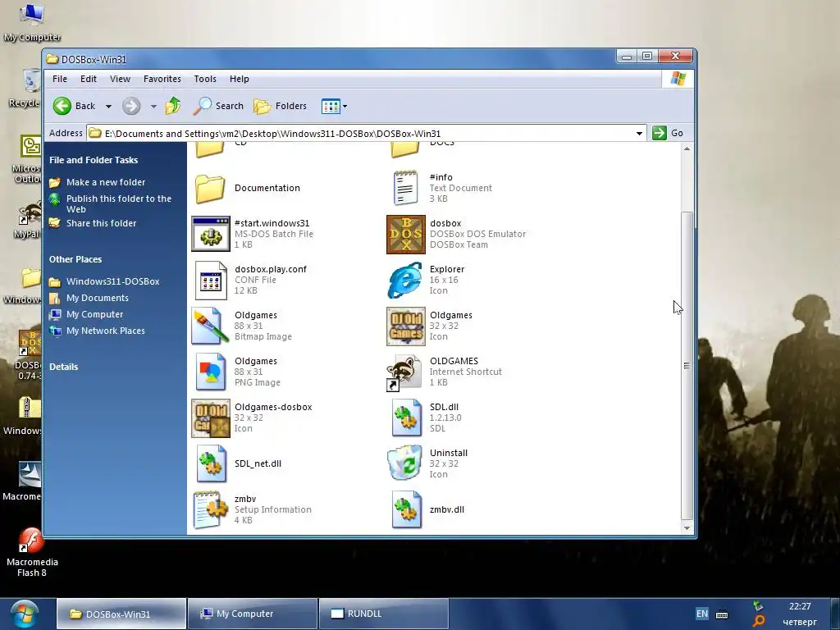Toggle the Folders pane
This screenshot has width=840, height=630.
click(281, 106)
